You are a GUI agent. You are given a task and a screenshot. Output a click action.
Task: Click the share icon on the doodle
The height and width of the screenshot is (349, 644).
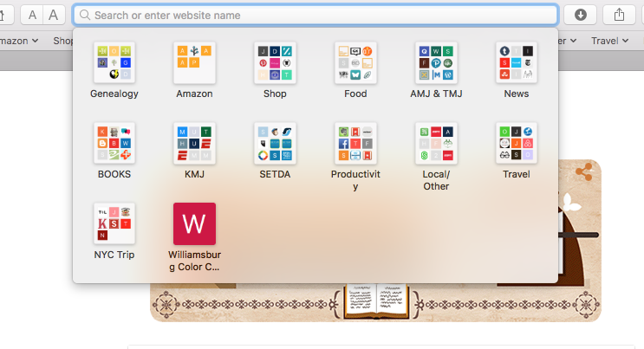tap(584, 171)
